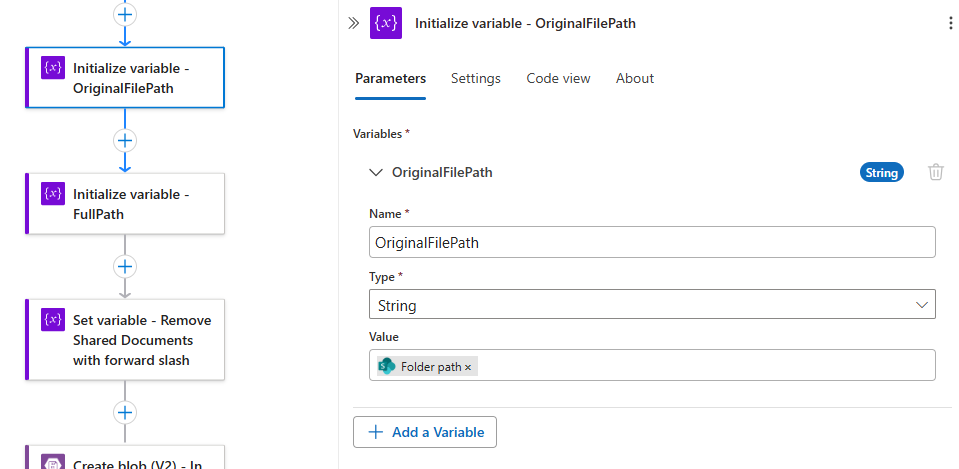Open the Code view tab
This screenshot has width=959, height=469.
point(558,78)
